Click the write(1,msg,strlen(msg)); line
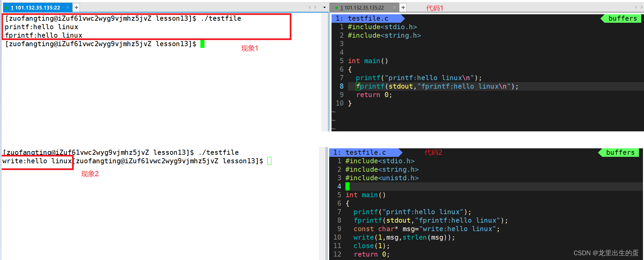644x260 pixels. pos(404,237)
